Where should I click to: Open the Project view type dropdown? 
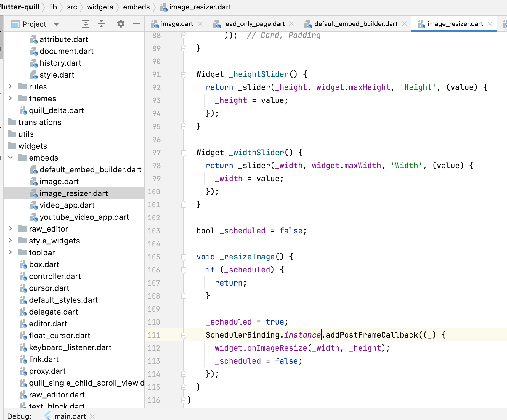[57, 24]
